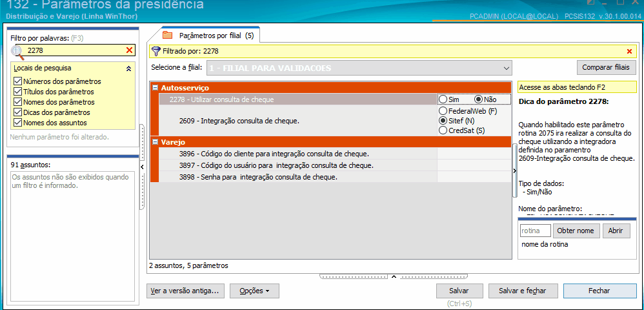Click Salvar e fechar button
644x310 pixels.
pos(523,291)
